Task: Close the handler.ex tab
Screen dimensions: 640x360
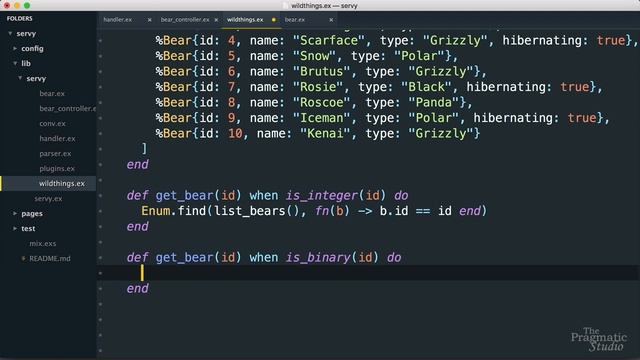Action: coord(149,20)
